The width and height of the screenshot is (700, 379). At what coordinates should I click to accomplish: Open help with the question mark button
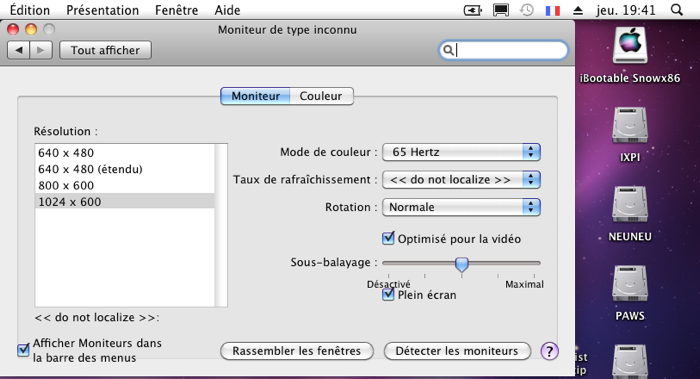[550, 351]
